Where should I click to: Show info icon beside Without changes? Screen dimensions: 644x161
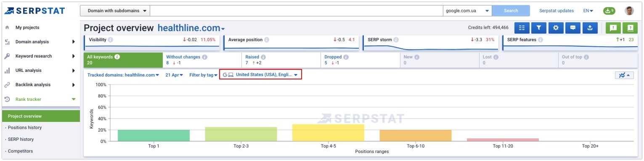(x=204, y=57)
